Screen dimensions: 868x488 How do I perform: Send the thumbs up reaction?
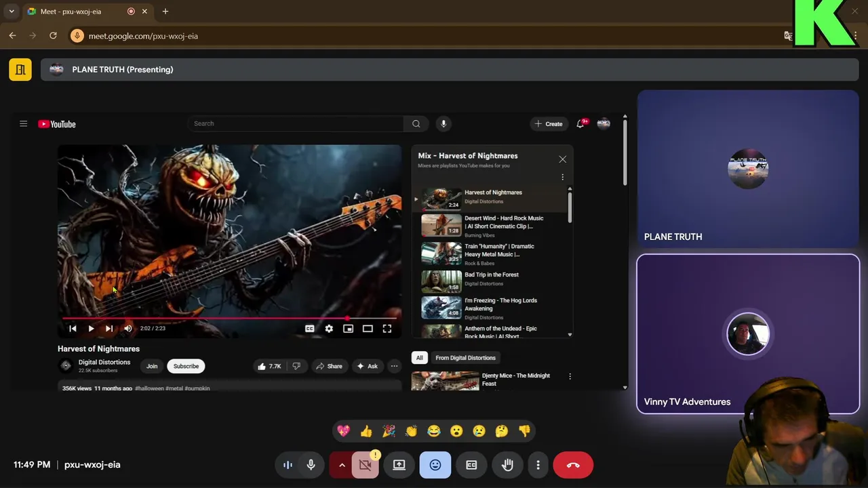click(x=366, y=431)
